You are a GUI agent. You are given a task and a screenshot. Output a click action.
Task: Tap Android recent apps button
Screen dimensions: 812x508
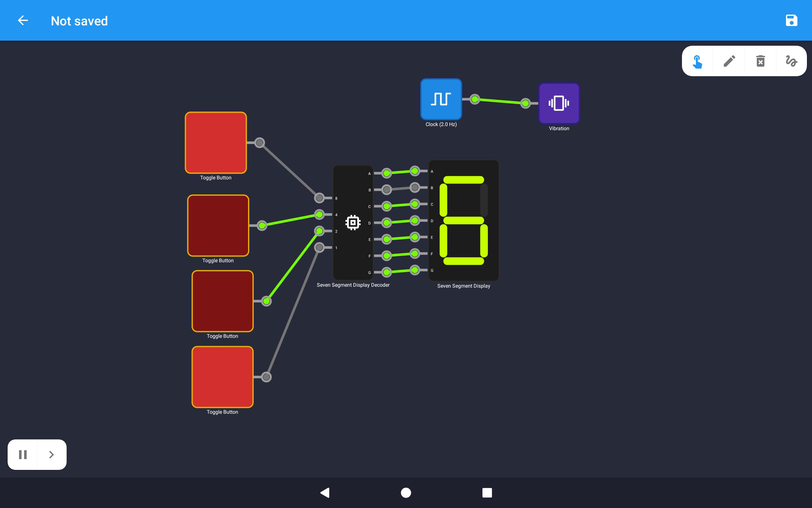pyautogui.click(x=487, y=492)
